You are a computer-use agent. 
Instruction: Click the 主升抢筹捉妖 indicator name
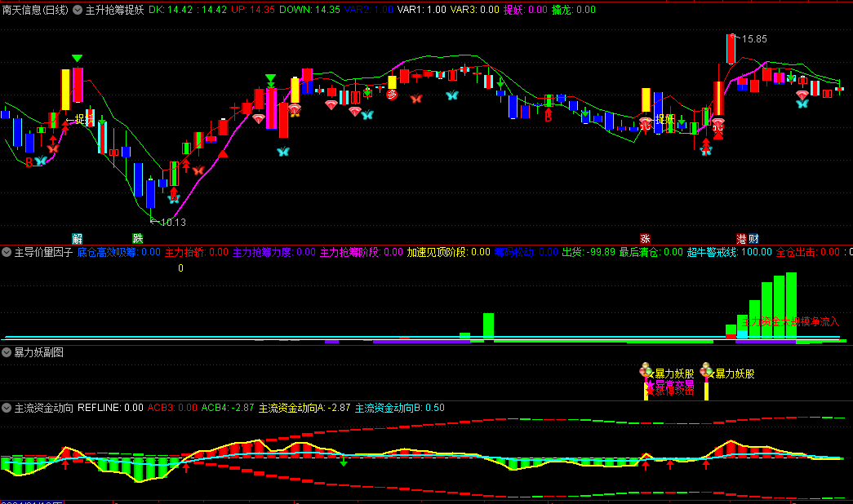pos(115,10)
